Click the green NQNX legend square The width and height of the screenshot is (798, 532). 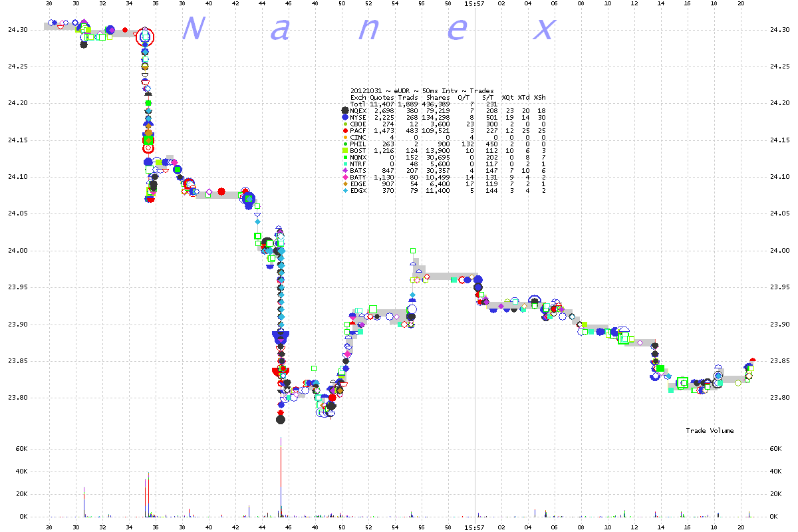tap(344, 157)
